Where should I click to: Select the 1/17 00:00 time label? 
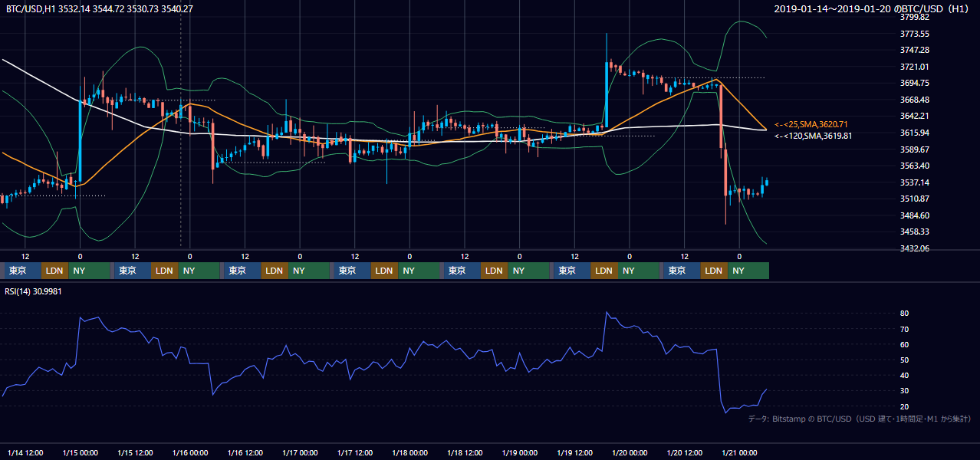300,453
